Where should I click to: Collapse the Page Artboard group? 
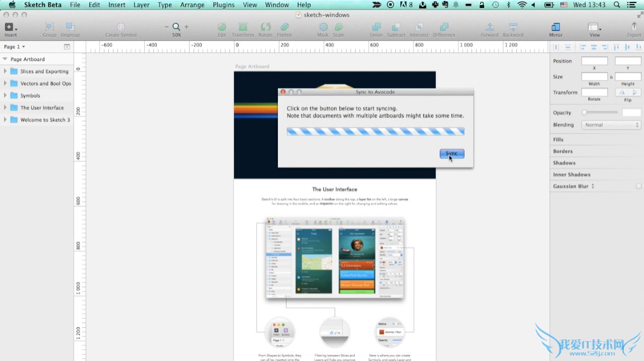(5, 59)
